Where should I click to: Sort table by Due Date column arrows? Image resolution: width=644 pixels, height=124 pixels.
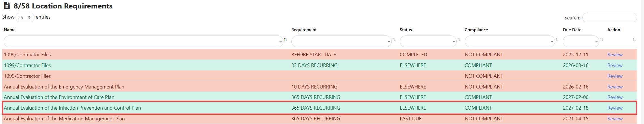click(602, 39)
